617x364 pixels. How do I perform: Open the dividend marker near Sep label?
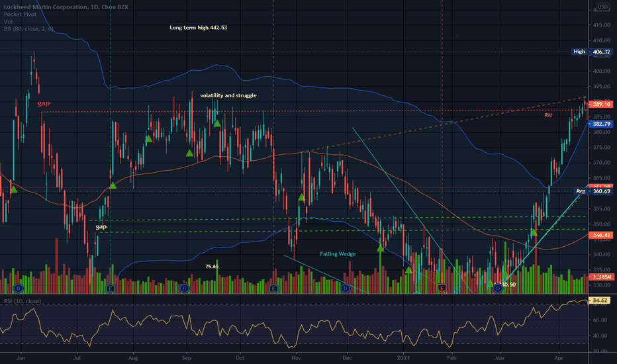click(x=184, y=289)
